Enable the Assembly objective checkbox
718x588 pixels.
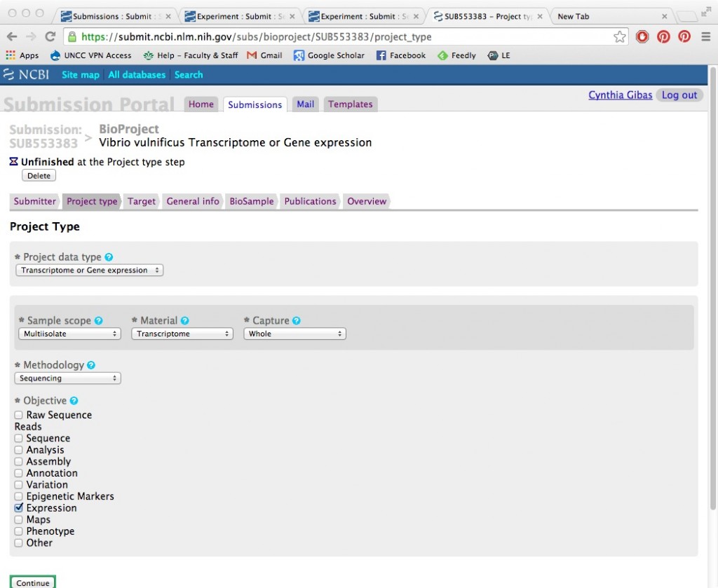[x=19, y=462]
